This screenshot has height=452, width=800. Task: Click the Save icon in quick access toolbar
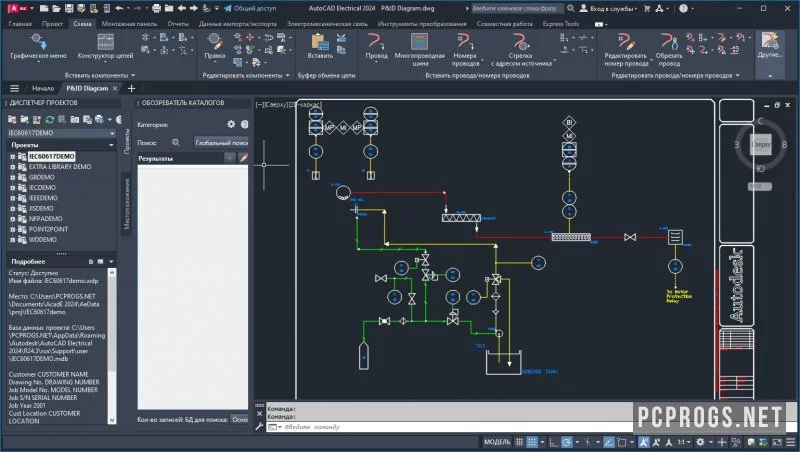coord(69,8)
